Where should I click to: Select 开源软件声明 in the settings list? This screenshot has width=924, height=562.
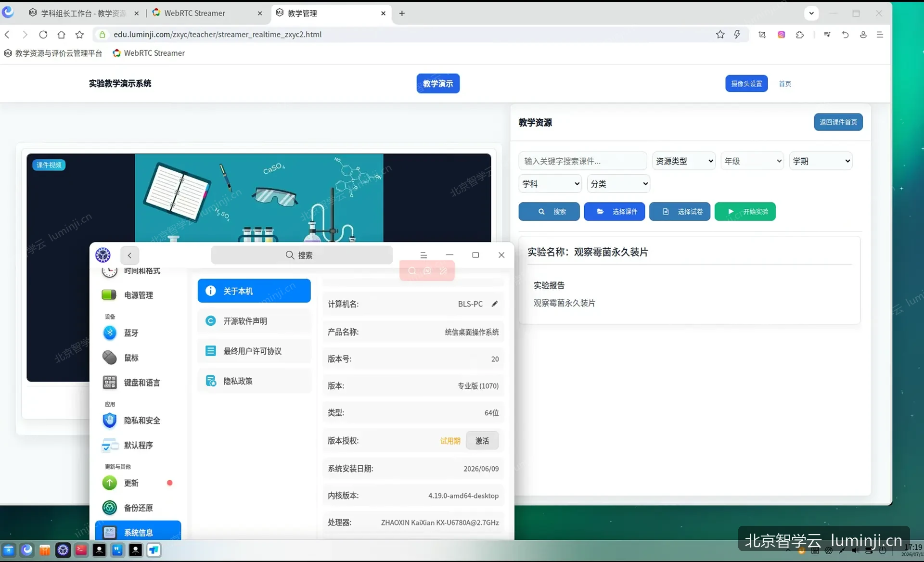[254, 321]
